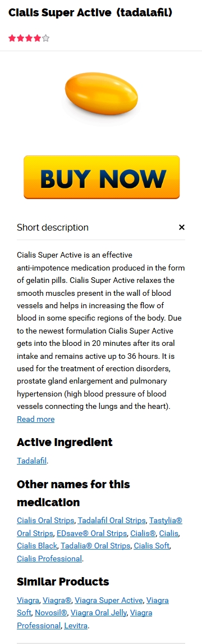202x644 pixels.
Task: Open Tadalia® Oral Strips link
Action: coord(96,546)
